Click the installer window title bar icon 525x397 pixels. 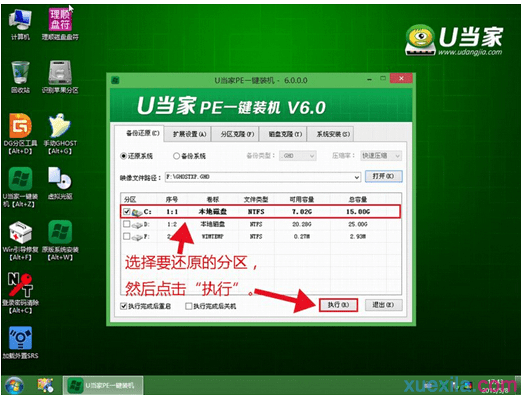pos(116,80)
